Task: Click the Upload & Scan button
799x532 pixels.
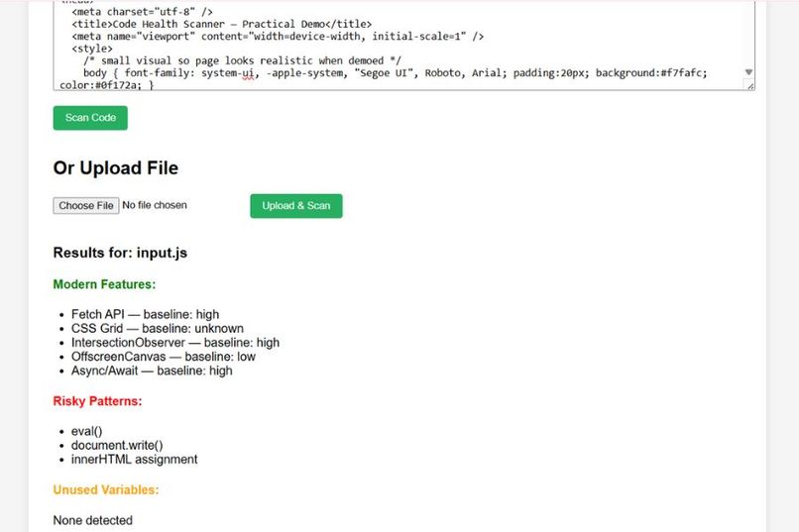Action: (x=296, y=206)
